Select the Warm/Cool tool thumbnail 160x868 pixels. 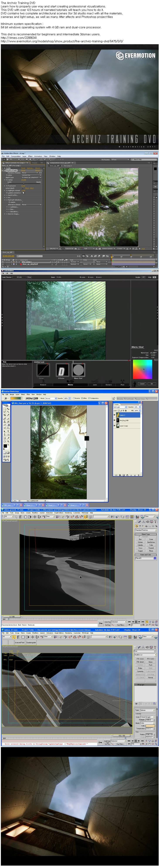click(78, 370)
